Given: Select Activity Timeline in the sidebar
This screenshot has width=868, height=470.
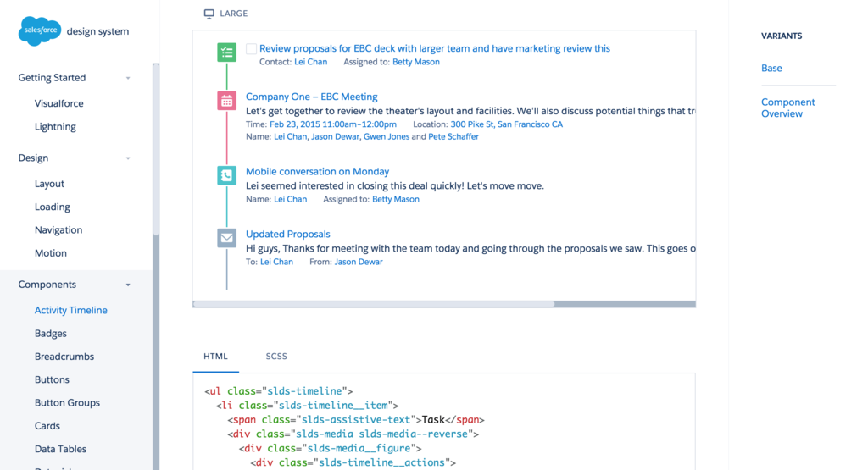Looking at the screenshot, I should pyautogui.click(x=71, y=310).
